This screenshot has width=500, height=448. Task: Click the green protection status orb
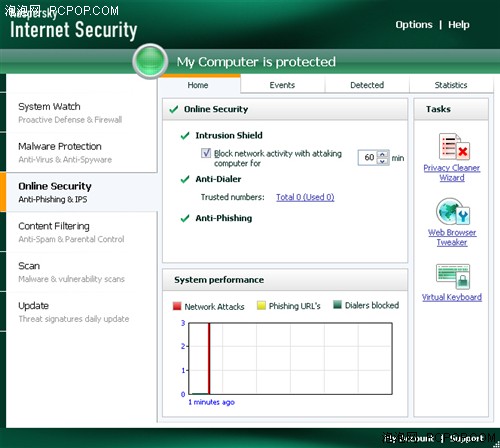pyautogui.click(x=150, y=61)
